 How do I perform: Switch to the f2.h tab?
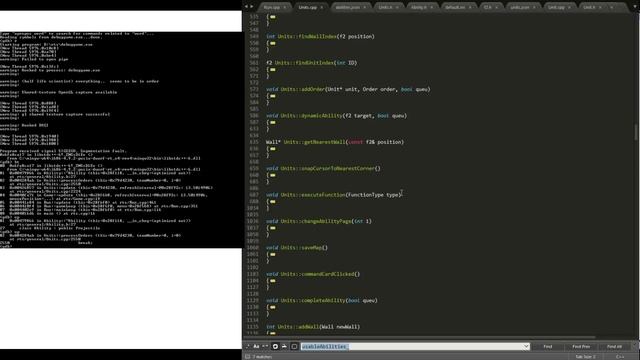point(487,7)
